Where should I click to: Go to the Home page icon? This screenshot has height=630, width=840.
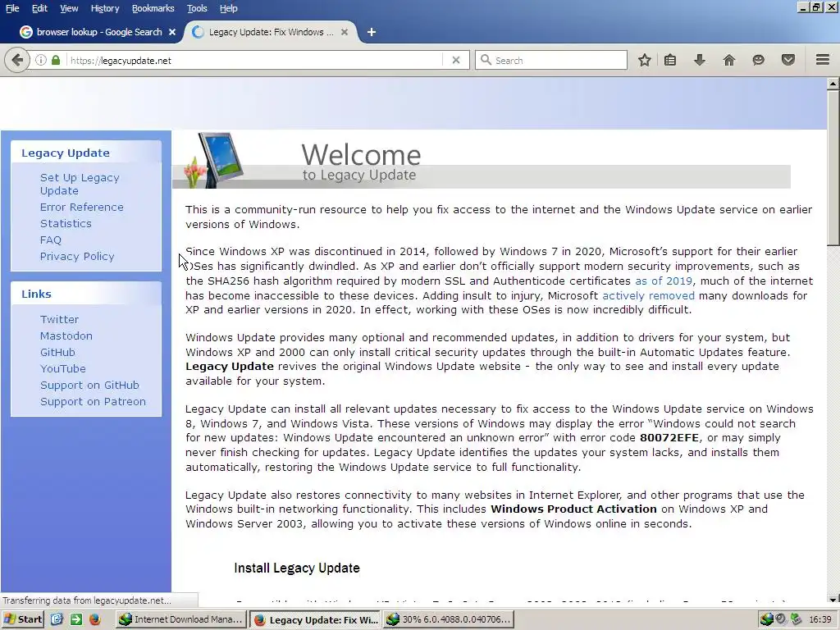[x=729, y=60]
